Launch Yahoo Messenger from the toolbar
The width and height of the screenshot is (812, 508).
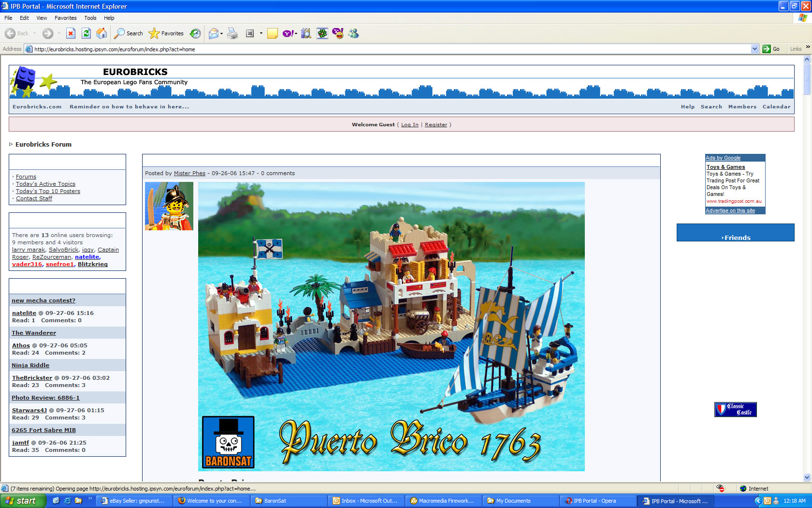pyautogui.click(x=338, y=33)
